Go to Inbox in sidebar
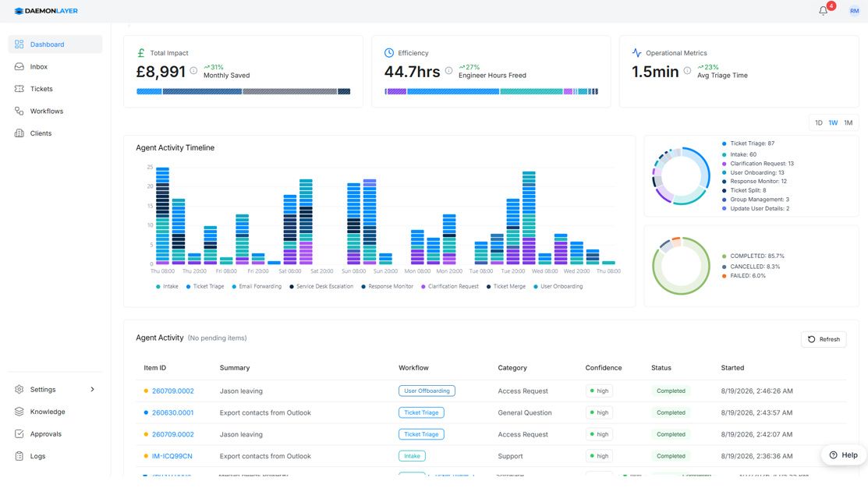The width and height of the screenshot is (868, 495). (55, 66)
